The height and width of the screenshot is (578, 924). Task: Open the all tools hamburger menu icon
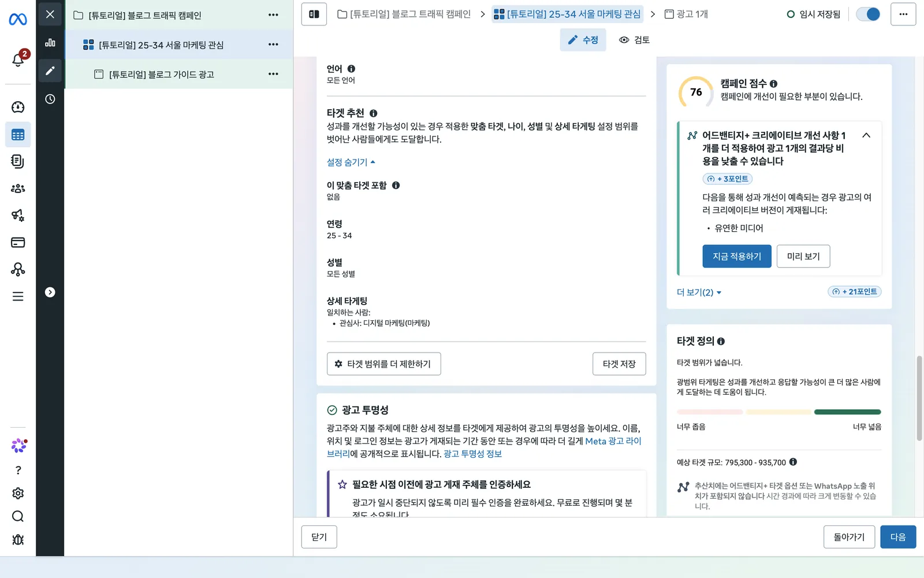pos(18,297)
